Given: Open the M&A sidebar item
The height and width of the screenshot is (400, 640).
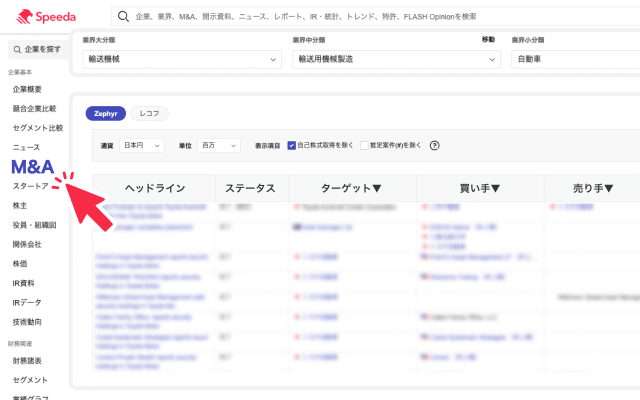Looking at the screenshot, I should point(33,167).
